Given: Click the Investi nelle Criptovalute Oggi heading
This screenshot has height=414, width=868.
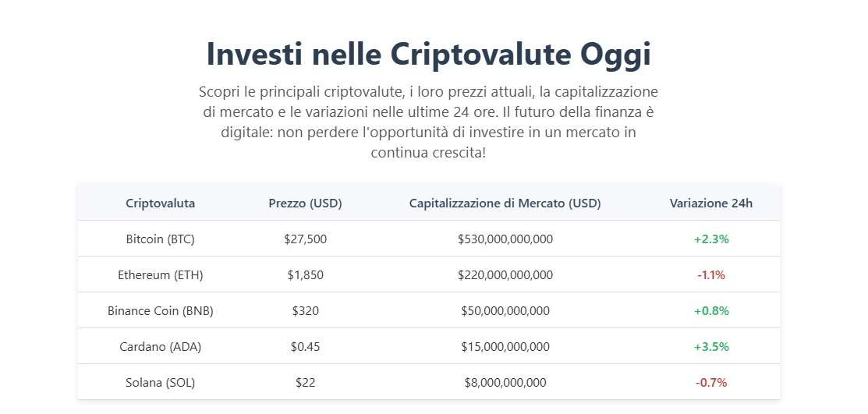Looking at the screenshot, I should [x=428, y=55].
